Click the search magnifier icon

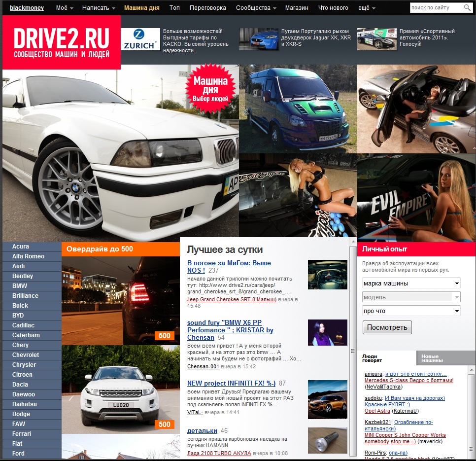coord(467,7)
